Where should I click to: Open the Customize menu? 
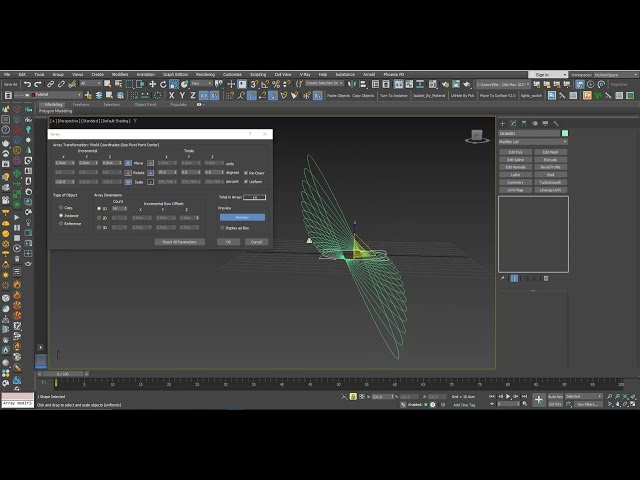[x=232, y=75]
